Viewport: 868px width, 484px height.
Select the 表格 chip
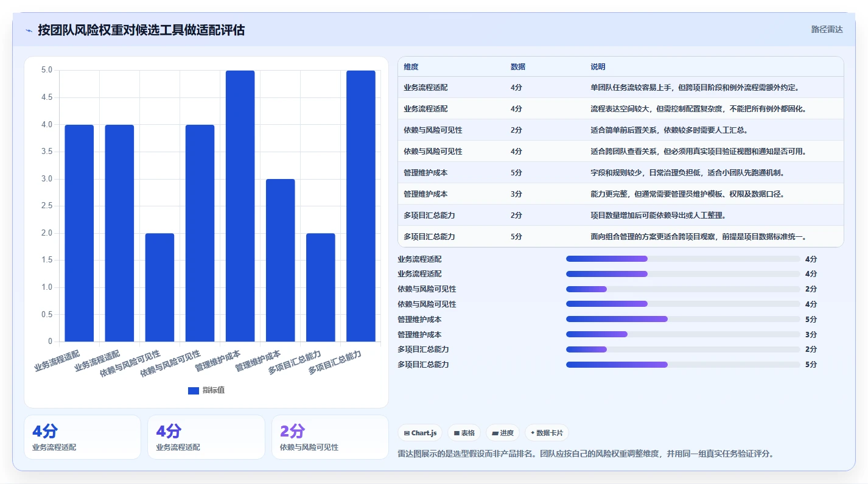click(x=464, y=433)
